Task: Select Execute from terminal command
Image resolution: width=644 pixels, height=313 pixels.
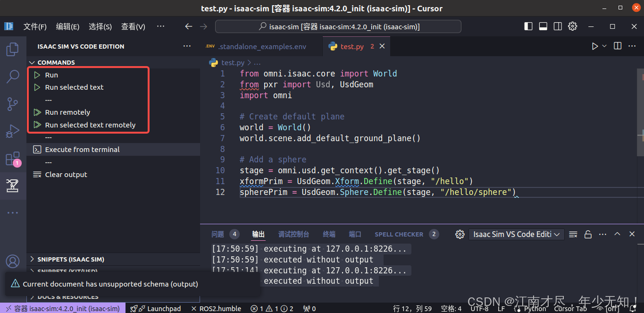Action: (x=113, y=150)
